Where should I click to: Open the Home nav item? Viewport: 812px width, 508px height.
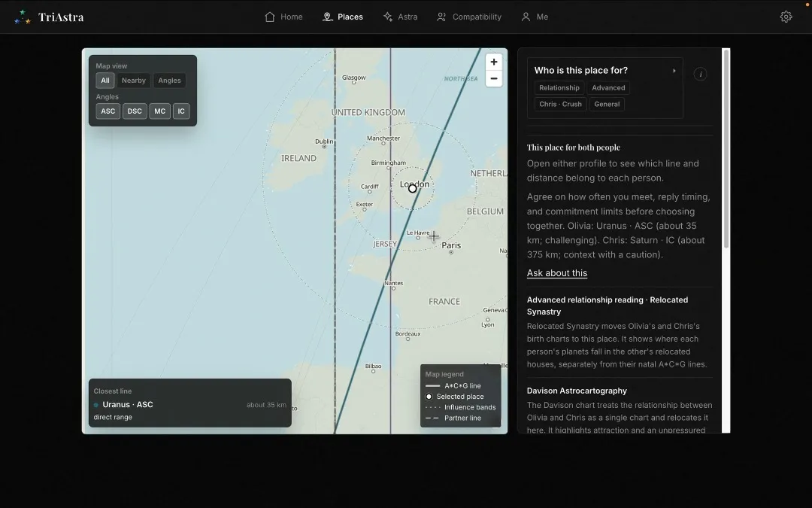(283, 17)
